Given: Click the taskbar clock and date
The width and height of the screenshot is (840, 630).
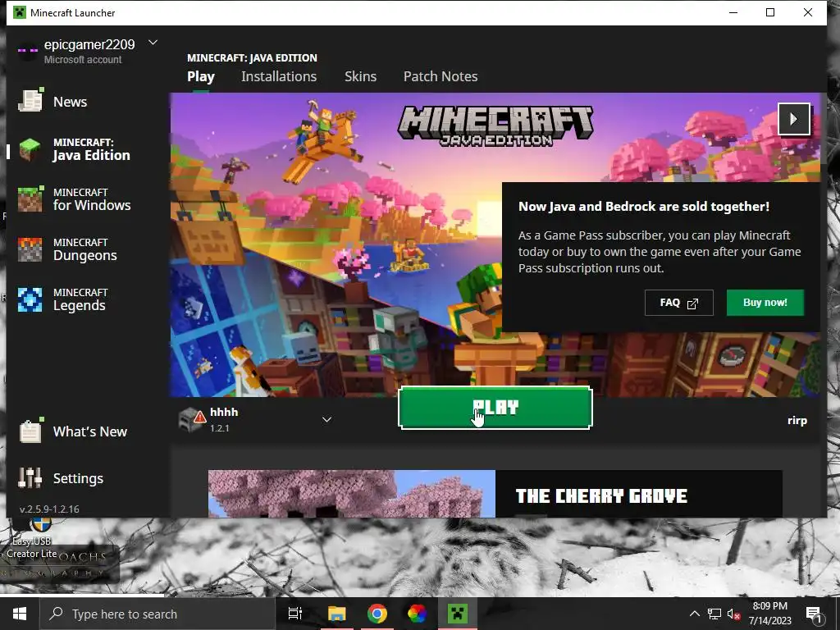Looking at the screenshot, I should (x=769, y=614).
